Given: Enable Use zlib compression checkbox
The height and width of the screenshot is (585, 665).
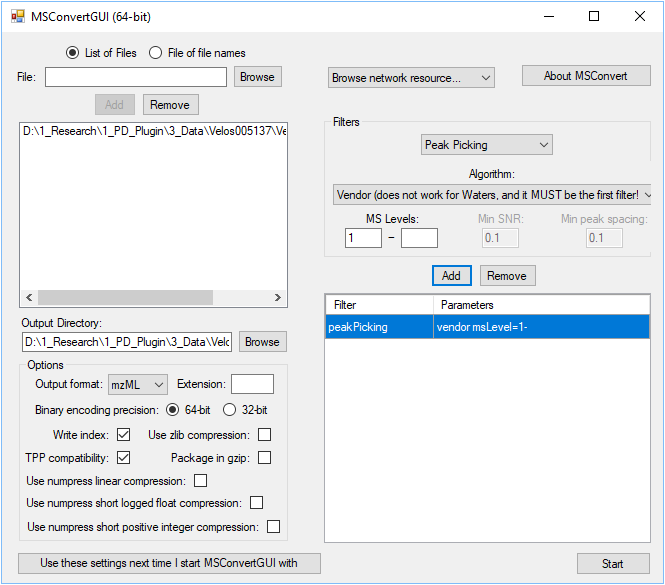Looking at the screenshot, I should point(264,434).
